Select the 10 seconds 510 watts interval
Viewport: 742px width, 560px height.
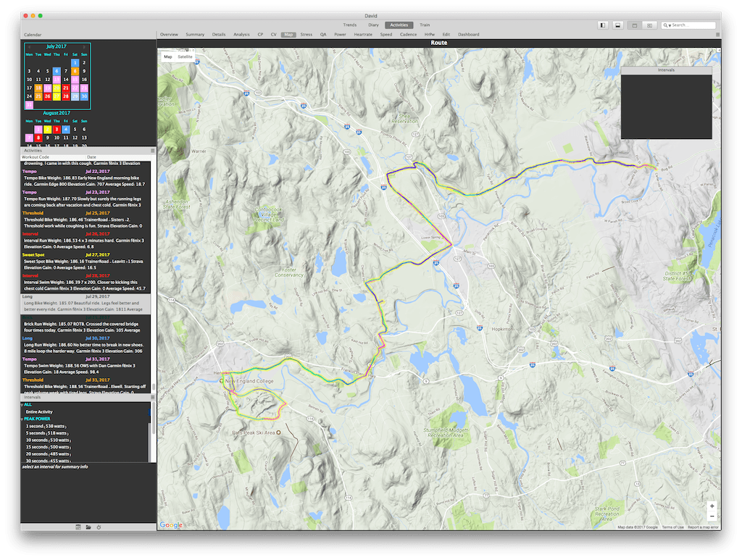(x=49, y=440)
